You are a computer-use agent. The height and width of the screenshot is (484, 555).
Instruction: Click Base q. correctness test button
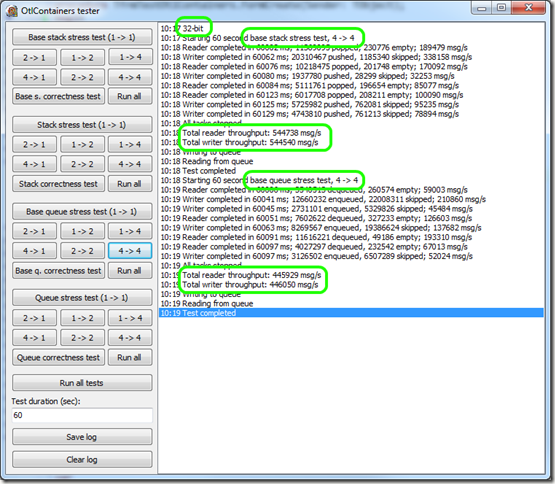click(x=58, y=271)
